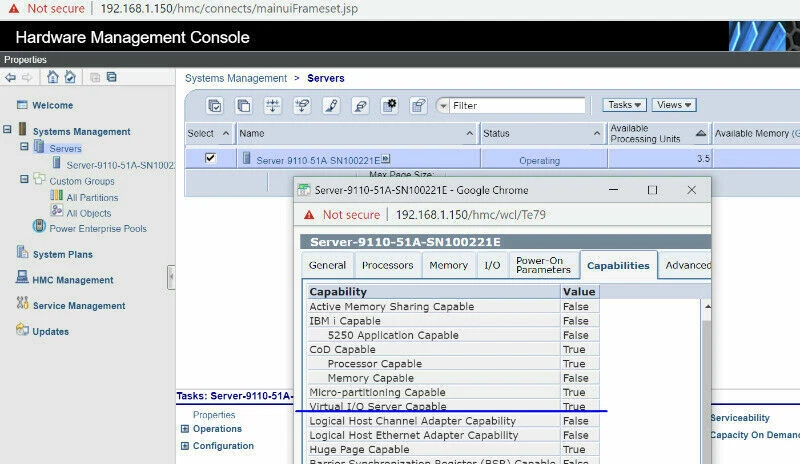Click the Select All toolbar icon

pos(215,106)
